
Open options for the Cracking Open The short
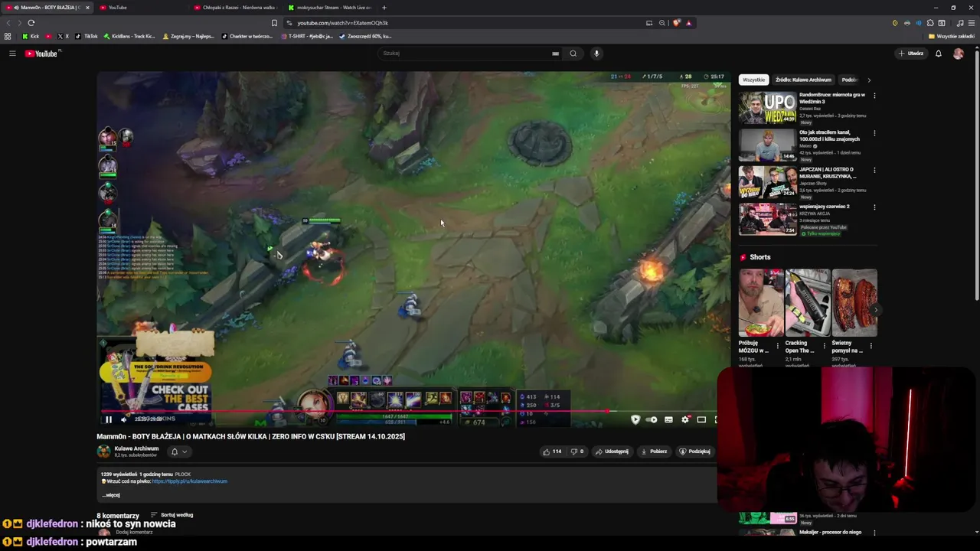(x=824, y=346)
